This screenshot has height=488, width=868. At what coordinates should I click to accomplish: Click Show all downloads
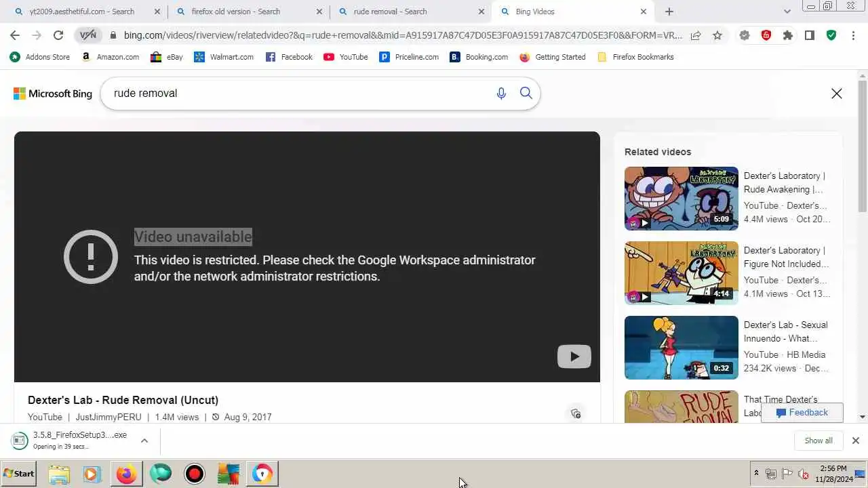[818, 441]
